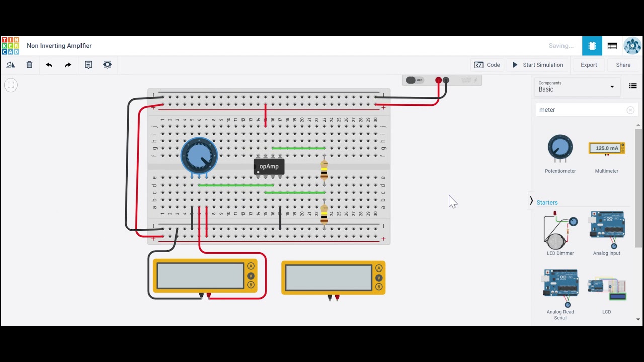Select the potentiometer knob on breadboard

(199, 155)
